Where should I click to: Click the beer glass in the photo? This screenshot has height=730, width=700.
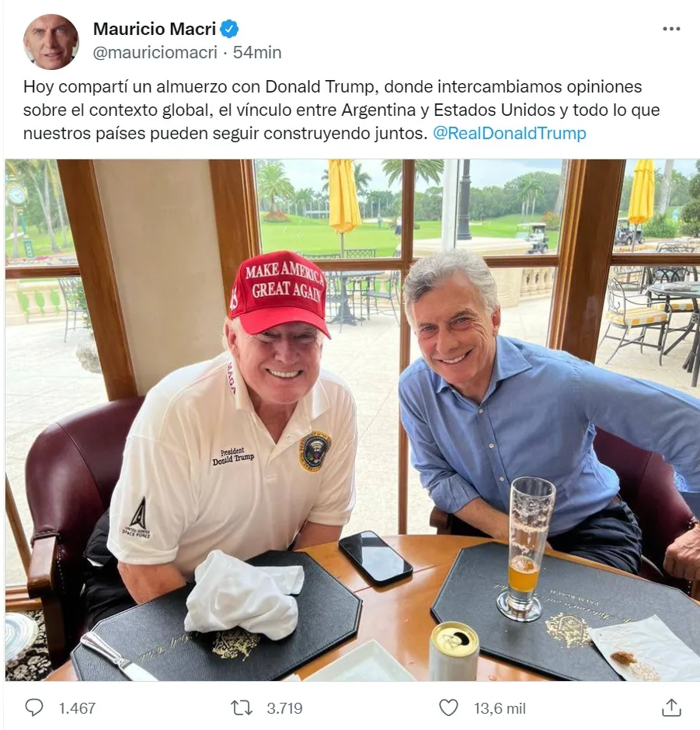[x=525, y=548]
